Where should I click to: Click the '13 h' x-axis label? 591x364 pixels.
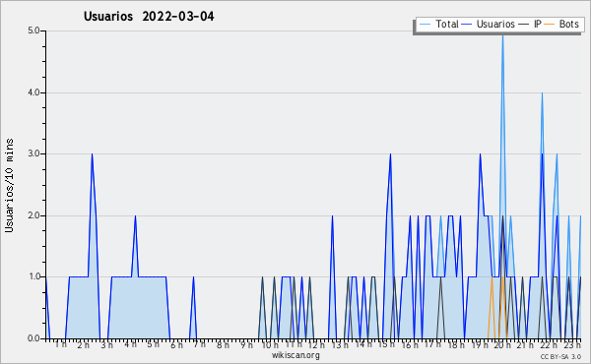pyautogui.click(x=340, y=344)
